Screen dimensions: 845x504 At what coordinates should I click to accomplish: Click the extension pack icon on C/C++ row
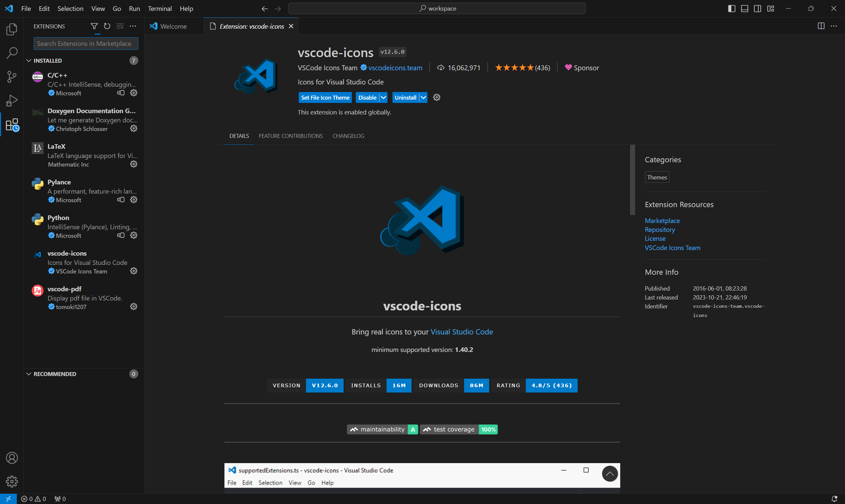120,93
